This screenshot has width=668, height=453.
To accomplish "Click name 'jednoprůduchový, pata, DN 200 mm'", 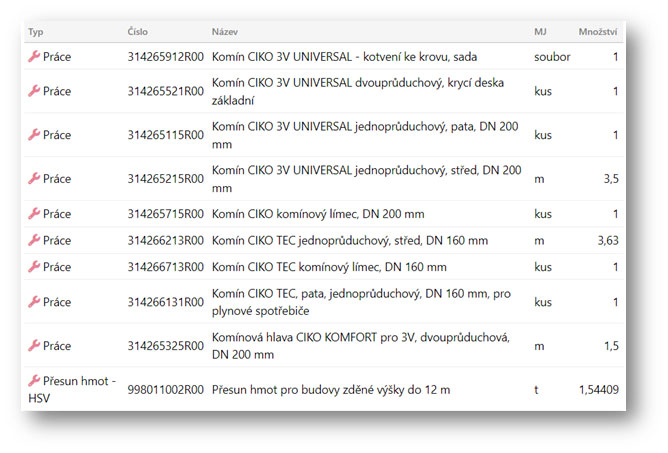I will coord(365,135).
